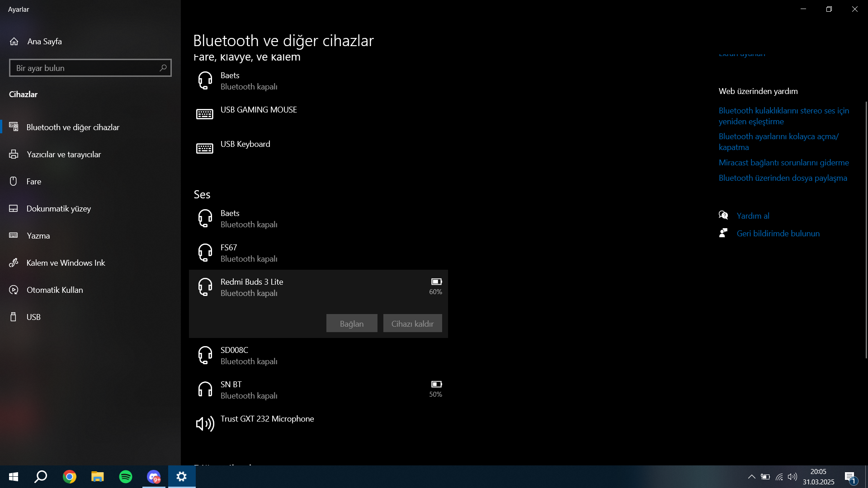Open Chrome from the taskbar
The height and width of the screenshot is (488, 868).
point(70,477)
